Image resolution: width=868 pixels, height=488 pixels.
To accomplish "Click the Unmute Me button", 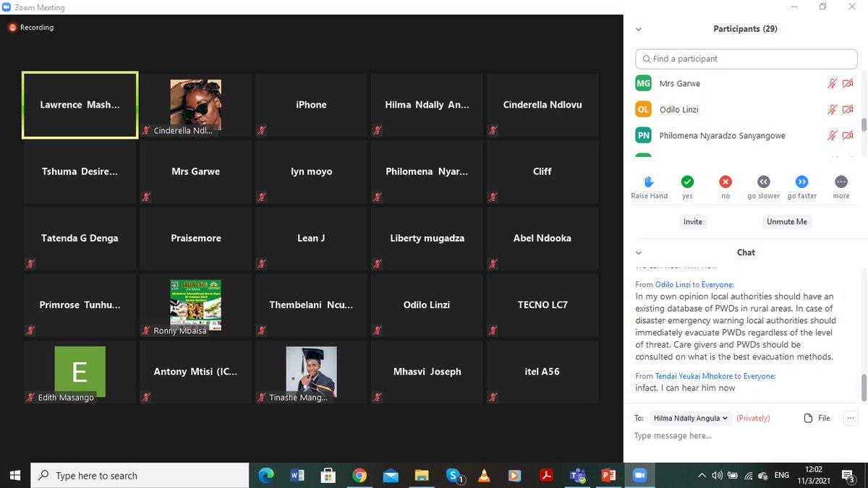I will point(787,222).
